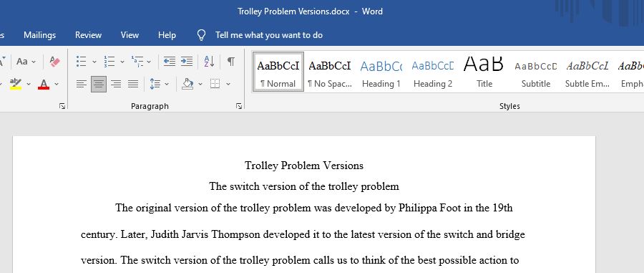644x273 pixels.
Task: Decrease the paragraph indent
Action: 169,62
